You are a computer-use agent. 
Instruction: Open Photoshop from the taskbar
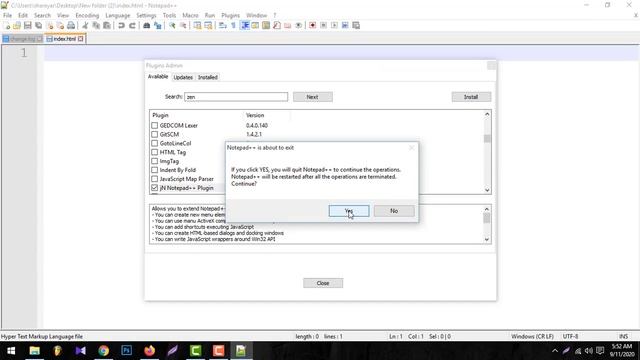tap(126, 351)
